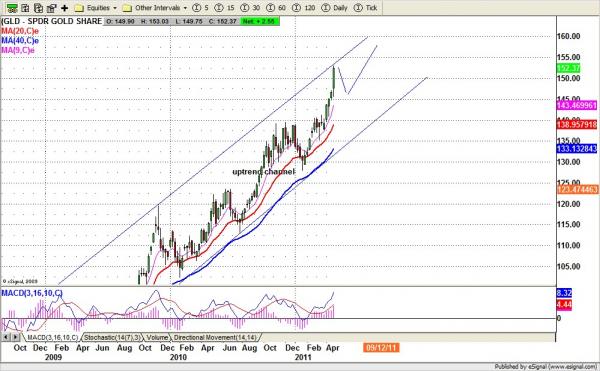Click the green Net +2.55 value
Viewport: 600px width, 371px height.
coord(261,21)
